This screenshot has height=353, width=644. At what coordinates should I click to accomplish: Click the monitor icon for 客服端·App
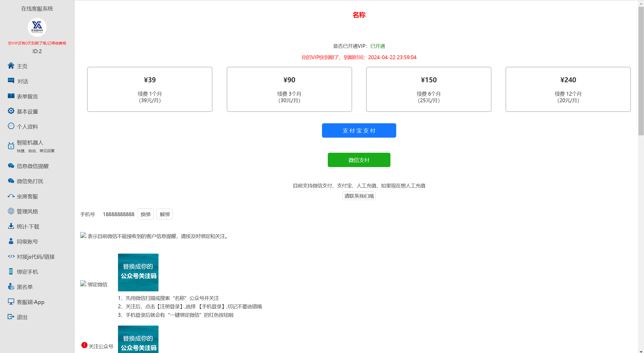click(x=11, y=301)
